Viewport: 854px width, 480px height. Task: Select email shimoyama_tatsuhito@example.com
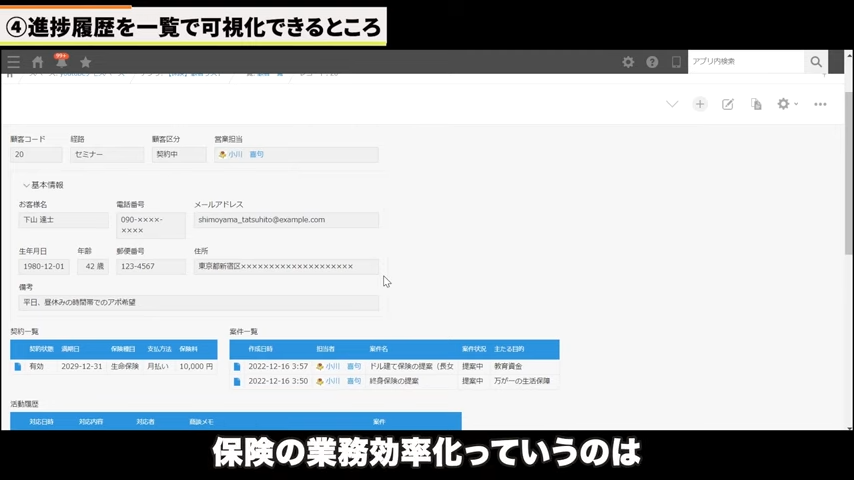coord(261,220)
